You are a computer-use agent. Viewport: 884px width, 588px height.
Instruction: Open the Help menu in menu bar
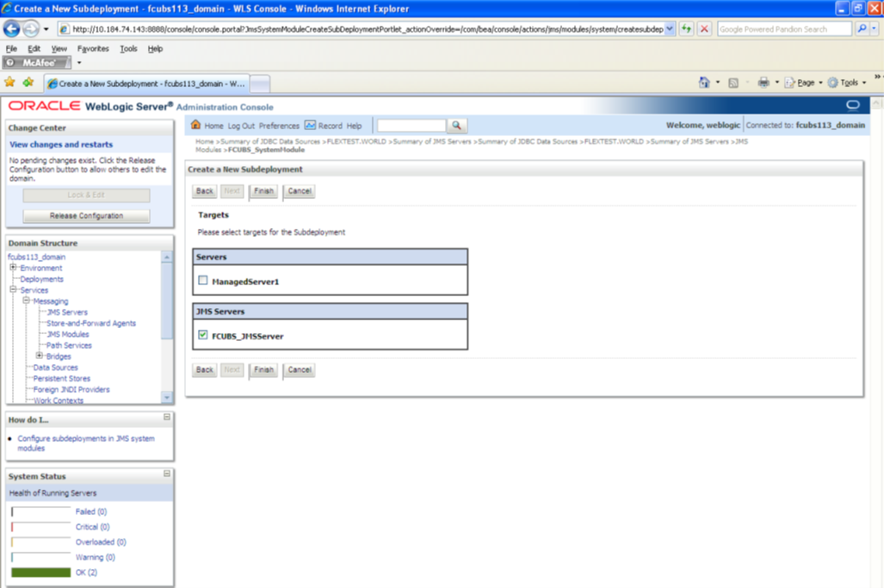[x=155, y=48]
